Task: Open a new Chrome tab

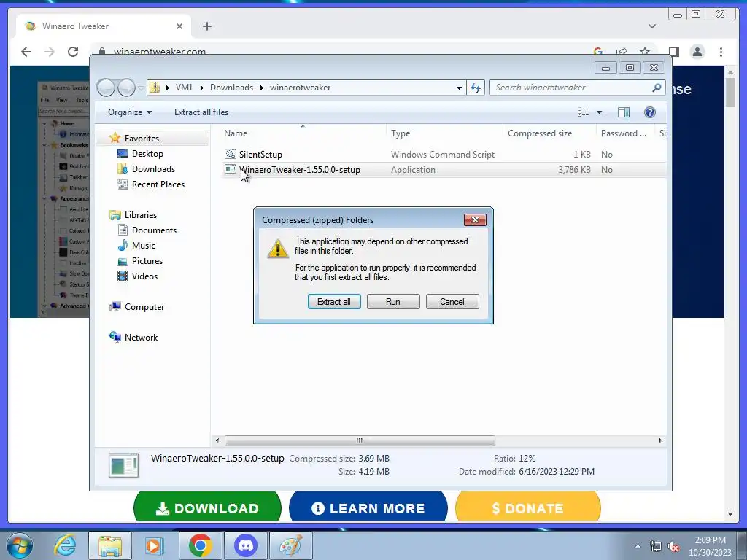Action: point(206,26)
